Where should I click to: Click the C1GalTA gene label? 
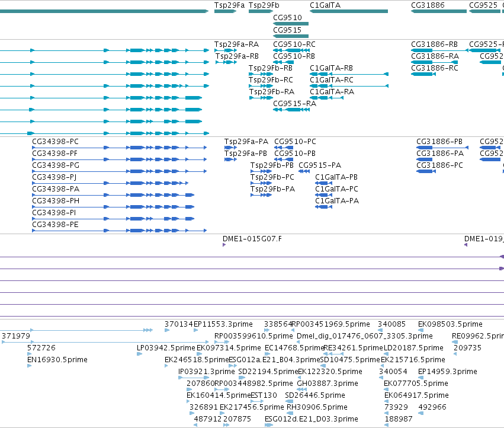tap(325, 5)
